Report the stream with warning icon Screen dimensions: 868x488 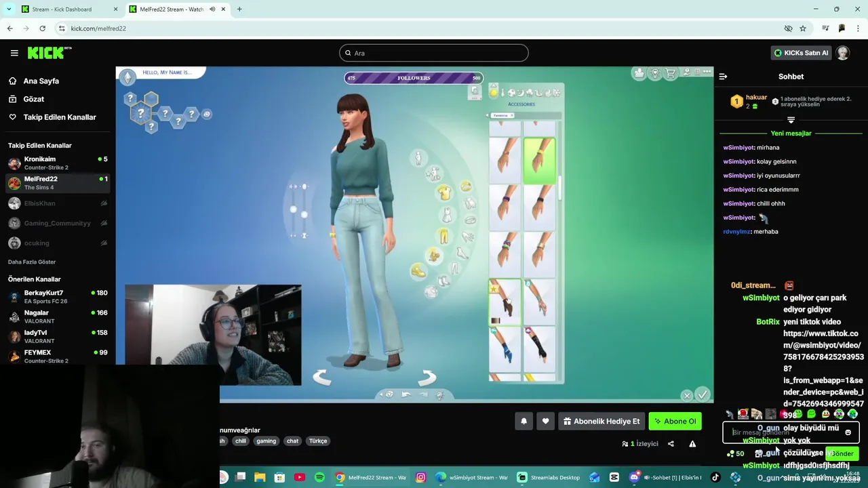(x=692, y=444)
